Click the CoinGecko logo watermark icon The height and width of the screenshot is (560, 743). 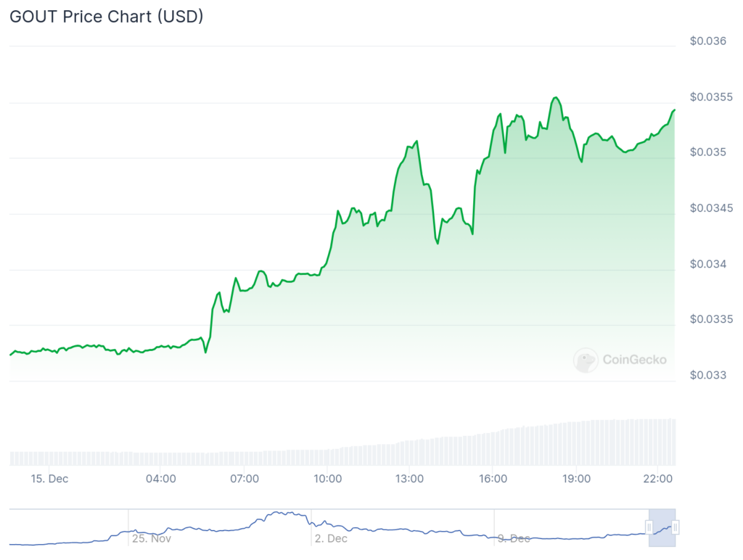tap(586, 360)
